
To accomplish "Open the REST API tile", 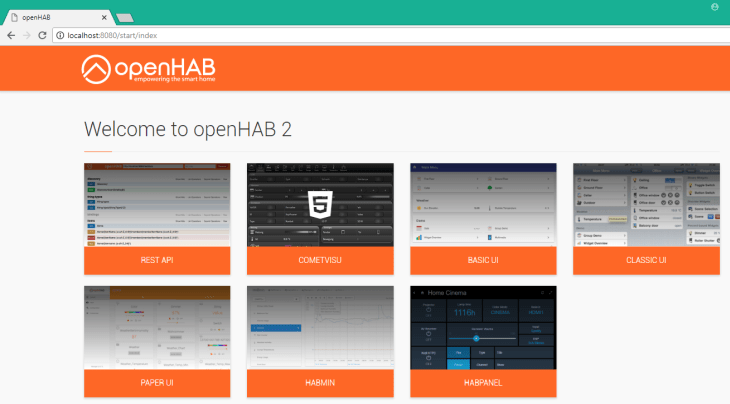I will [x=157, y=260].
